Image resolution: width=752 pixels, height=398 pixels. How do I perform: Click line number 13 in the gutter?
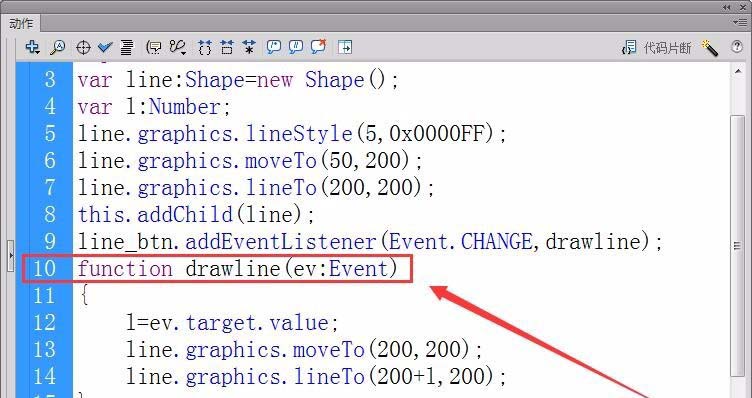pyautogui.click(x=44, y=349)
